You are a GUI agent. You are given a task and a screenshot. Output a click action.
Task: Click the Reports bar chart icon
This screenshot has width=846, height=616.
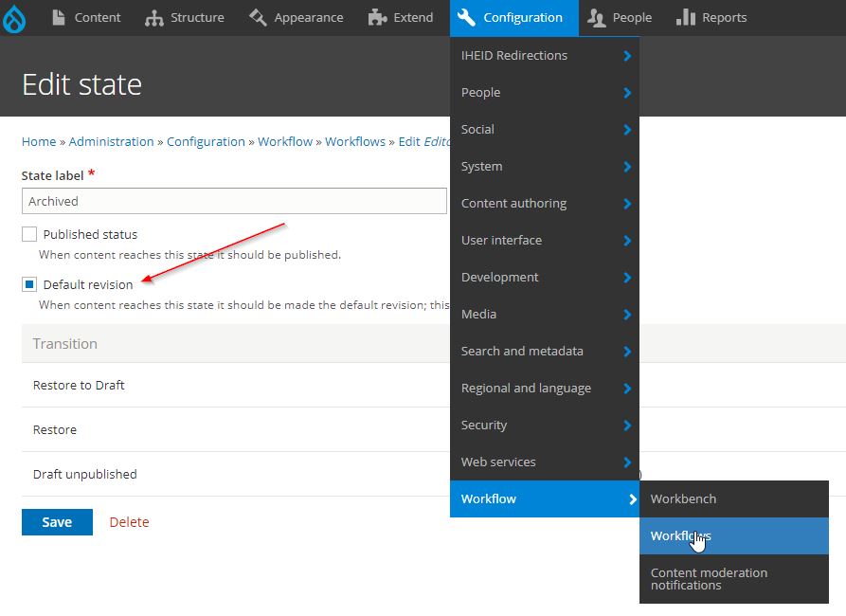point(686,17)
